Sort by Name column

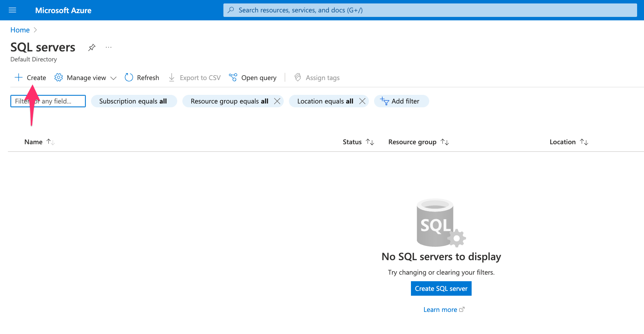click(x=33, y=142)
